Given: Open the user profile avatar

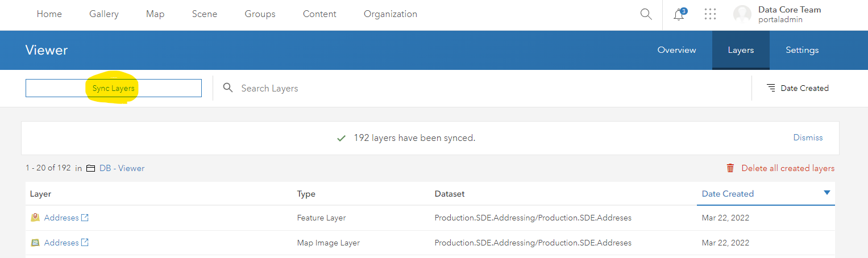Looking at the screenshot, I should tap(742, 14).
